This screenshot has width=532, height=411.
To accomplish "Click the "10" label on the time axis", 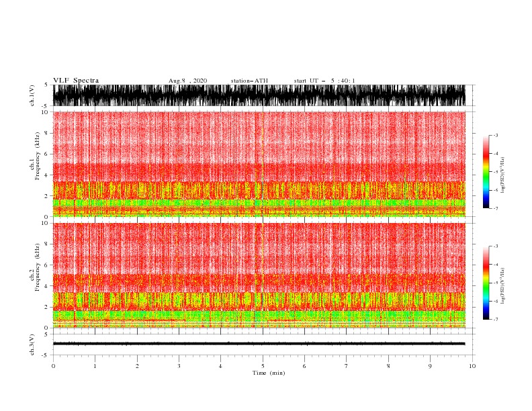I will (472, 366).
